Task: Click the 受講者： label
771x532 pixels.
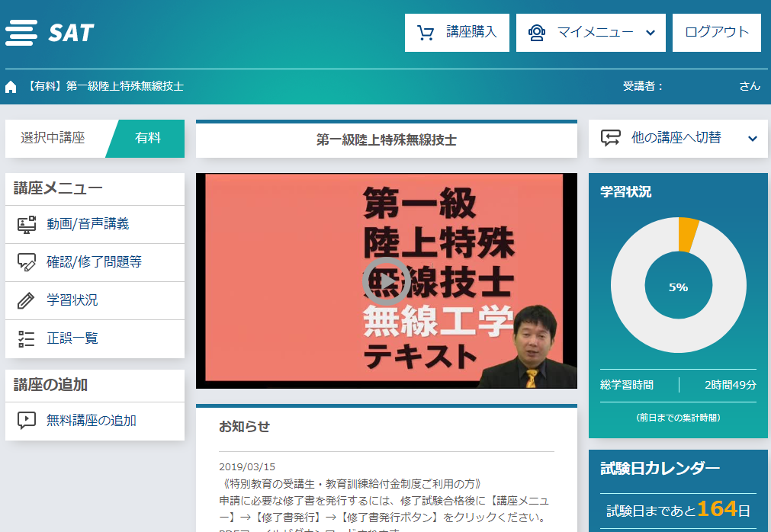Action: (x=643, y=86)
